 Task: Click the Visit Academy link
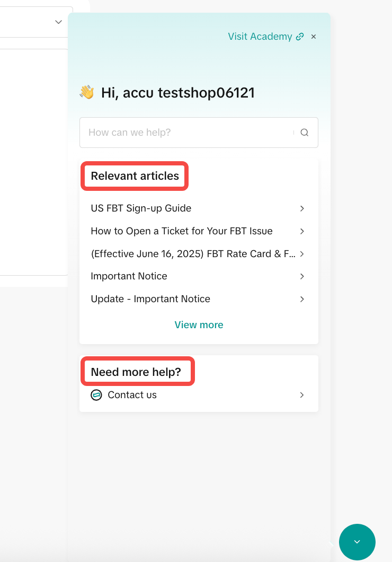point(260,37)
